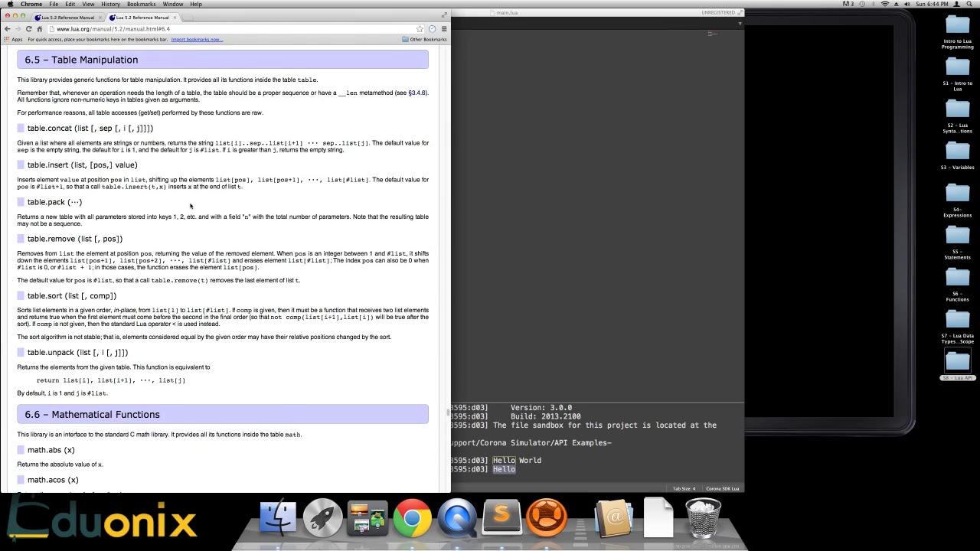
Task: Follow the §3.4.6 link in Table Manipulation
Action: (417, 93)
